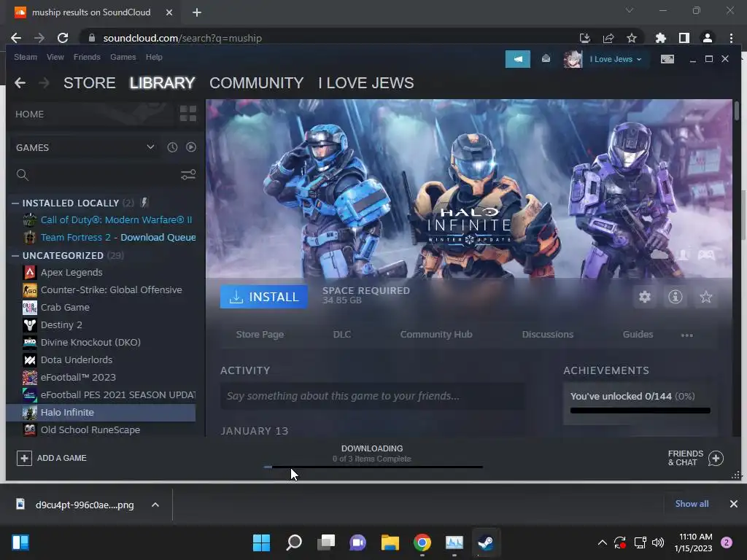Viewport: 747px width, 560px height.
Task: Click library HOME button
Action: [29, 114]
